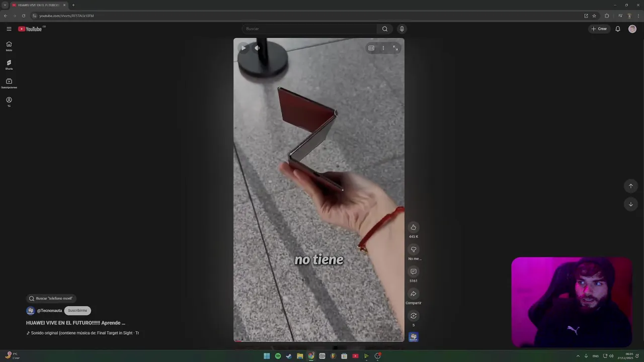644x362 pixels.
Task: Open the comments with 5161 count
Action: (x=414, y=271)
